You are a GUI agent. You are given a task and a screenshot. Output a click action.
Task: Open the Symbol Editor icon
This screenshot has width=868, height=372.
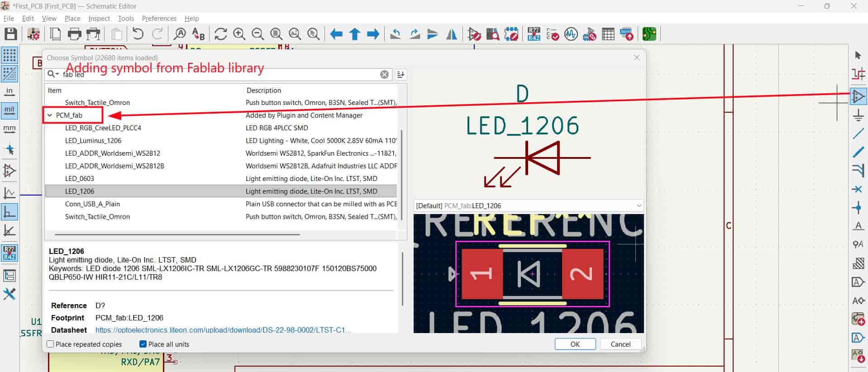pyautogui.click(x=474, y=34)
